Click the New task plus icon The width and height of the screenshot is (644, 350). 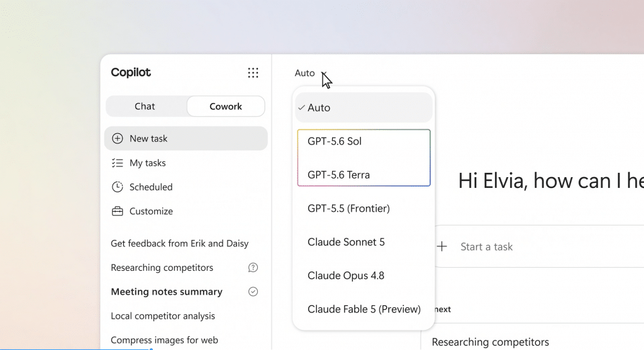pyautogui.click(x=118, y=138)
